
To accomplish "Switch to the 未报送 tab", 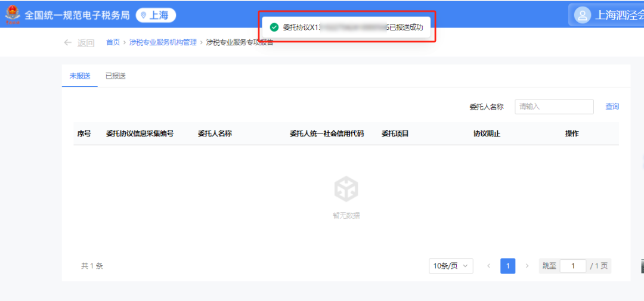I will 79,76.
